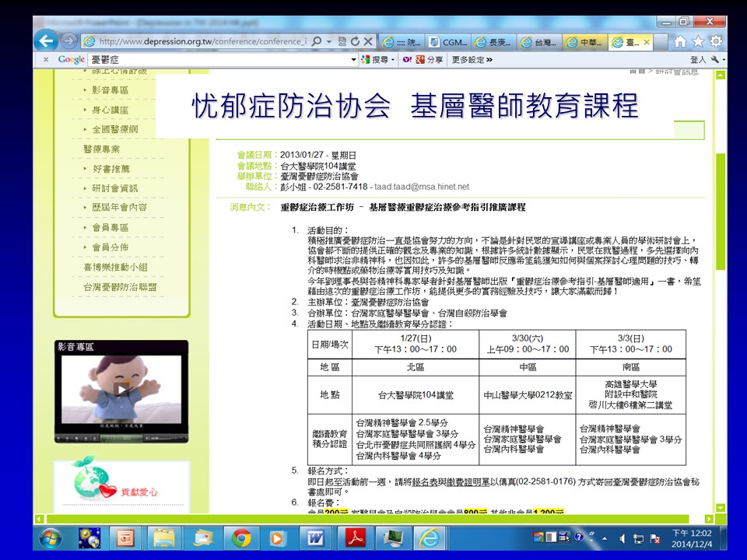747x560 pixels.
Task: Switch to the first 院 browser tab
Action: 402,42
